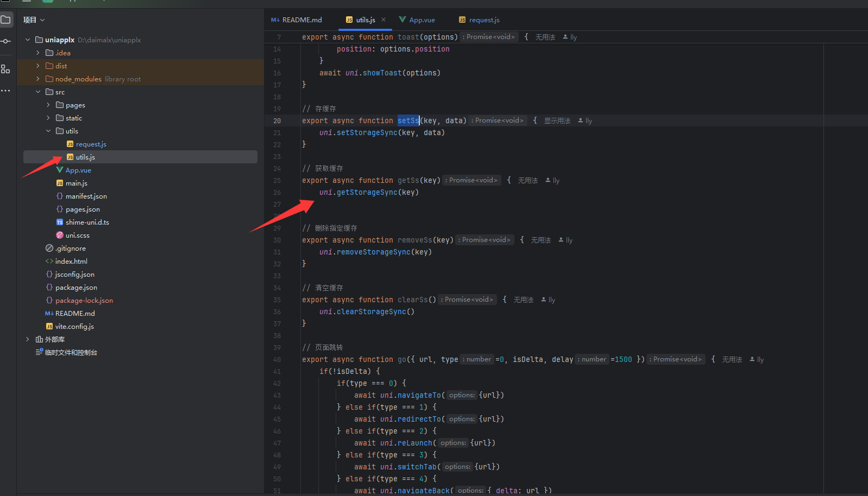Open the Structure tool window icon
868x496 pixels.
pyautogui.click(x=5, y=69)
